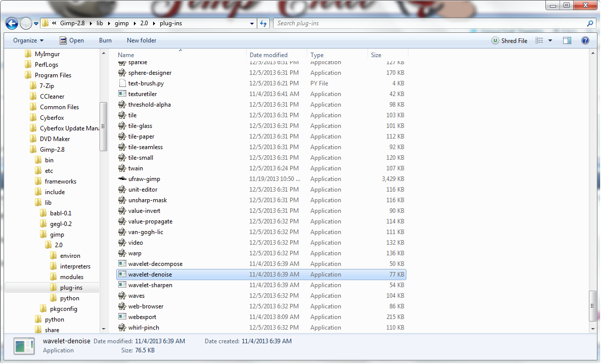The image size is (601, 364).
Task: Open the Organize menu
Action: coord(28,40)
